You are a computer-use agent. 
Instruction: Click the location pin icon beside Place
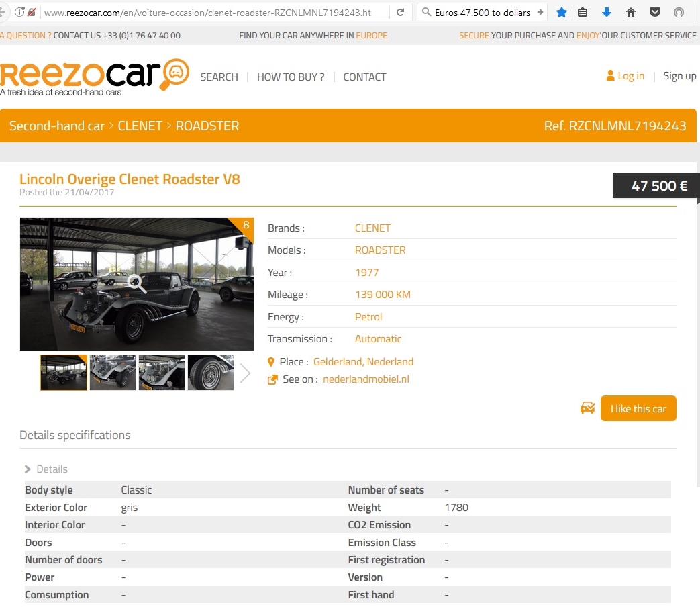point(271,362)
